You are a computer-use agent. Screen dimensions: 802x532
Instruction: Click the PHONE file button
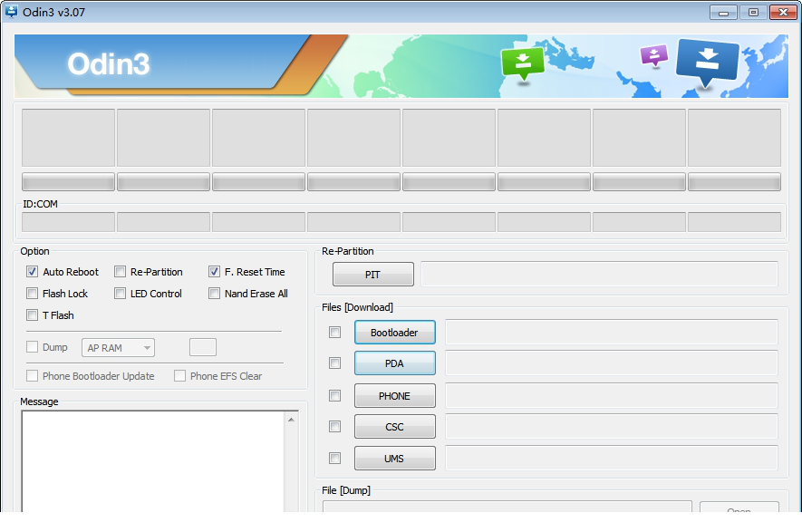(394, 396)
